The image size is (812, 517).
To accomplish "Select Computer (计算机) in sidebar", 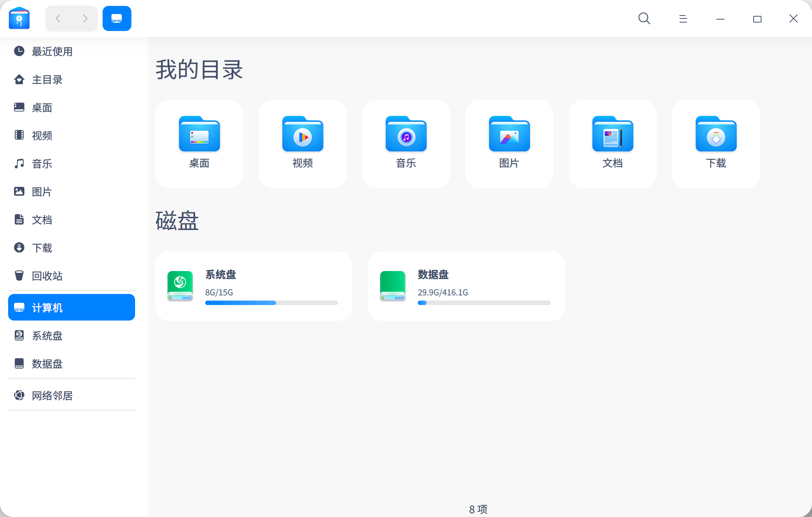I will point(71,307).
